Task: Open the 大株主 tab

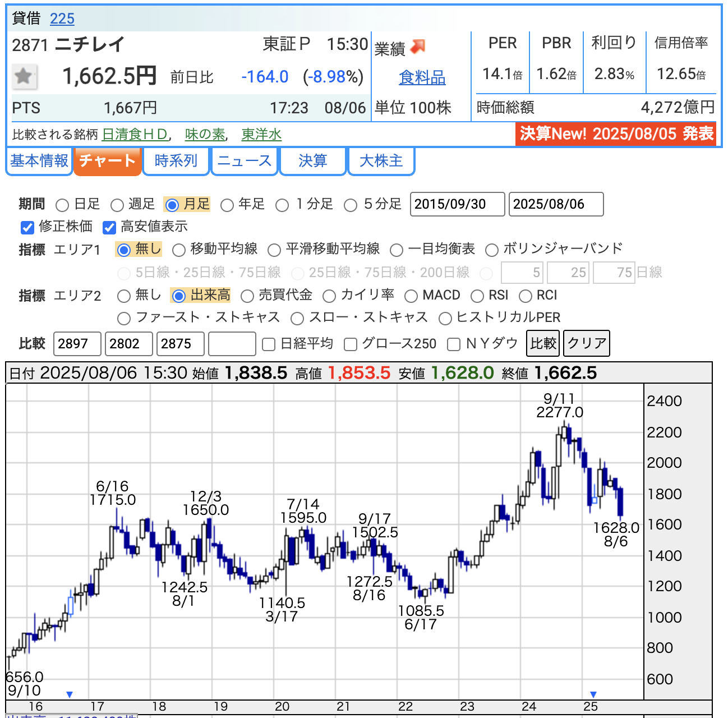Action: point(381,161)
